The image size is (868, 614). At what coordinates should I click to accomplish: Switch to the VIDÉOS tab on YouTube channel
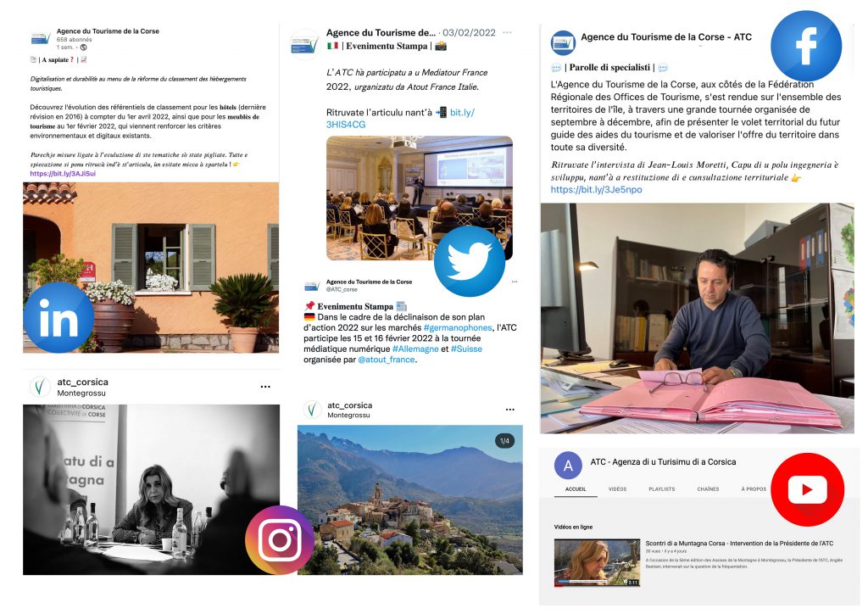[x=617, y=488]
